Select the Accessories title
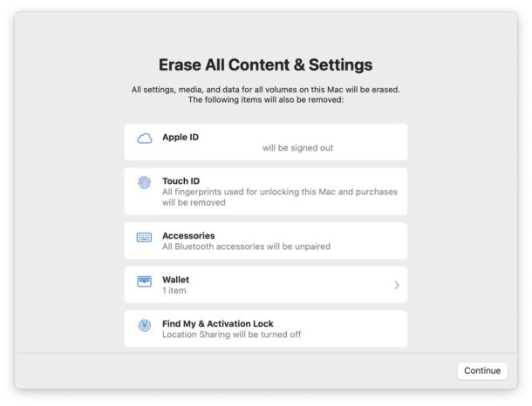532x406 pixels. (x=188, y=236)
